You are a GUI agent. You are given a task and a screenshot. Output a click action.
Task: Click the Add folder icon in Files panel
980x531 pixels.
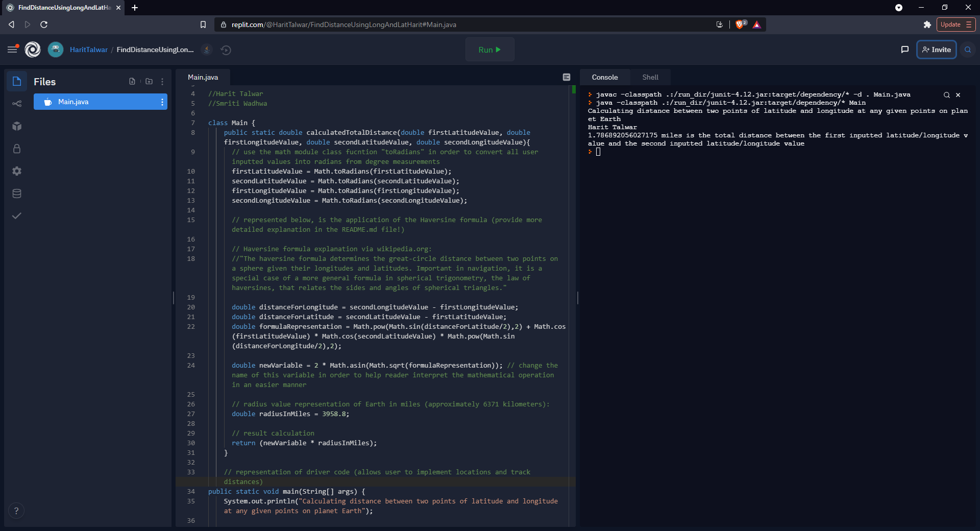coord(149,81)
